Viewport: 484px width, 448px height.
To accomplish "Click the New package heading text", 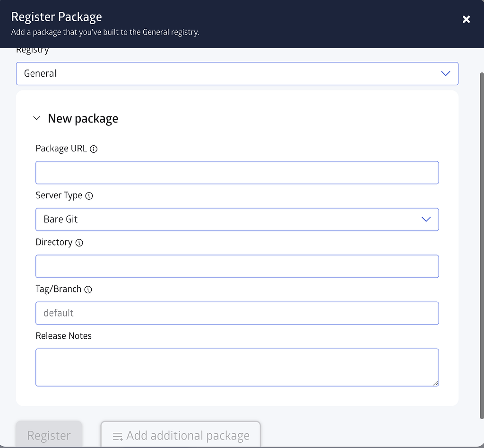I will [x=83, y=119].
